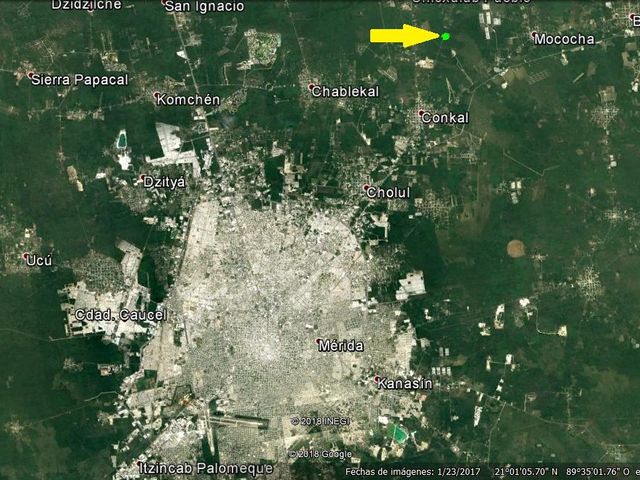Click the Chablekal red placemark dot
Viewport: 640px width, 480px height.
[311, 87]
